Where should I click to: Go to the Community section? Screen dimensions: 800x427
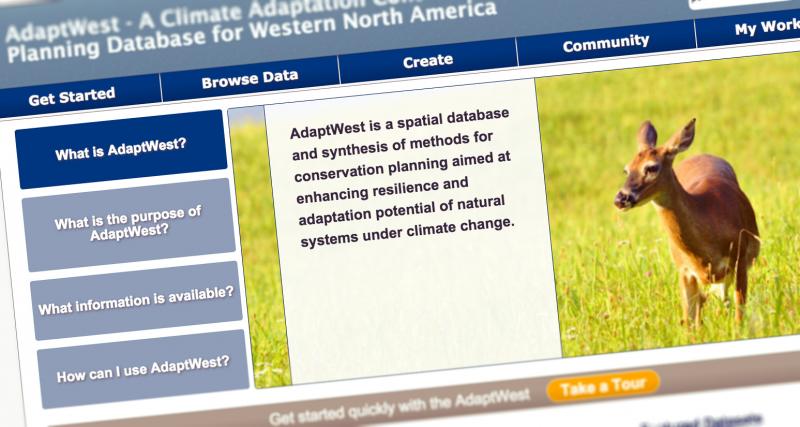point(605,43)
